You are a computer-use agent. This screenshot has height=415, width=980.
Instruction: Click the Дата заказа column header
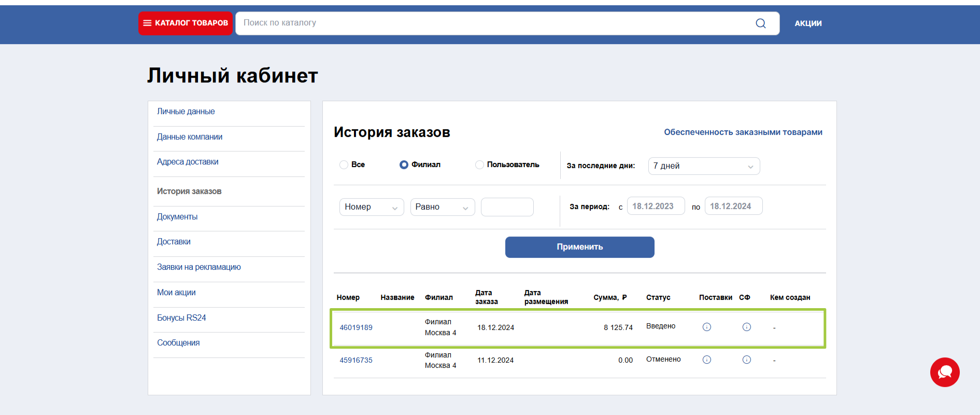click(487, 297)
